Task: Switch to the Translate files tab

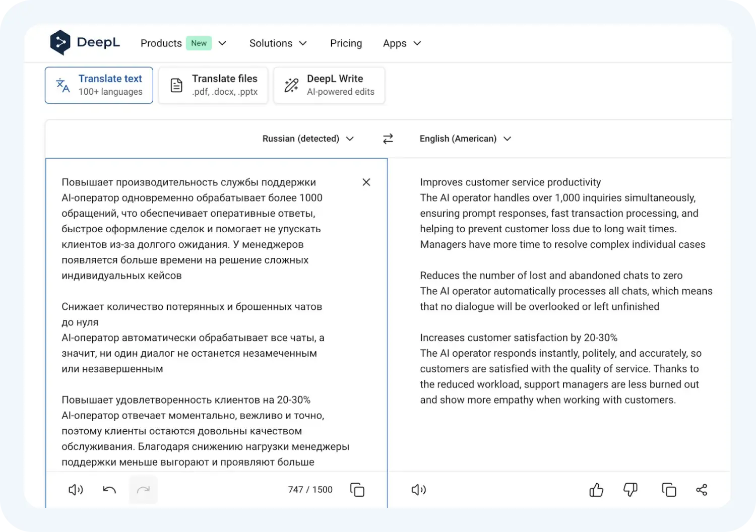Action: coord(213,85)
